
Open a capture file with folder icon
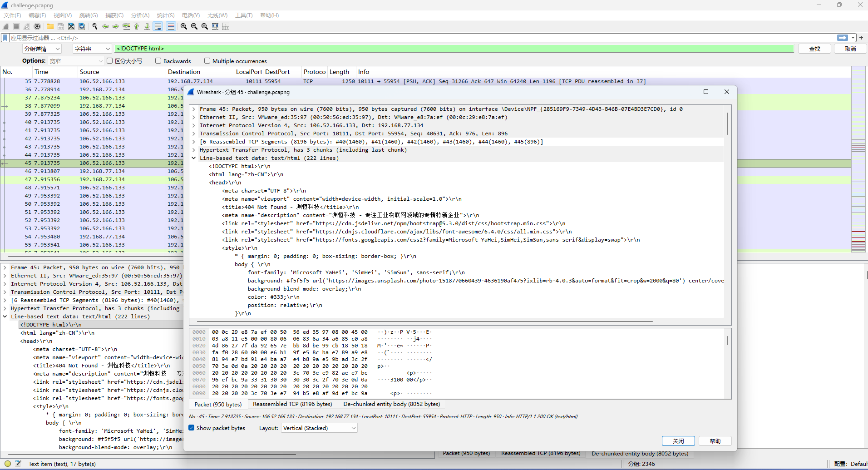click(x=50, y=26)
